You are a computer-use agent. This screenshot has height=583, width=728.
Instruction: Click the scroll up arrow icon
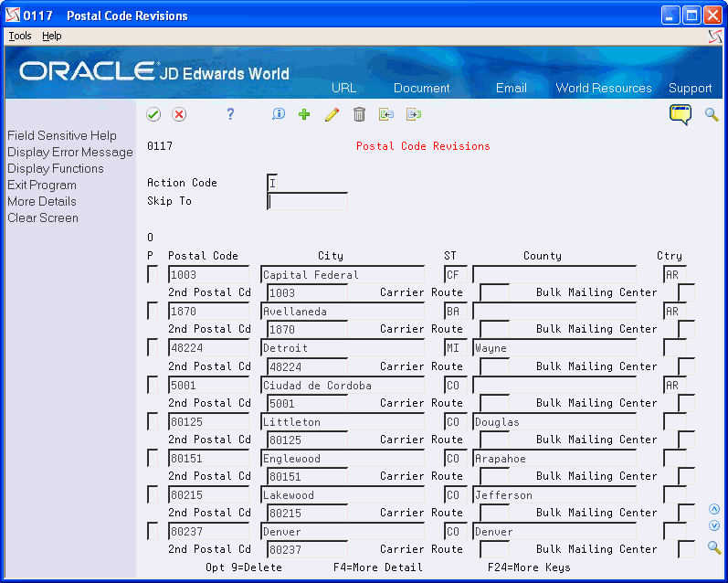point(714,509)
